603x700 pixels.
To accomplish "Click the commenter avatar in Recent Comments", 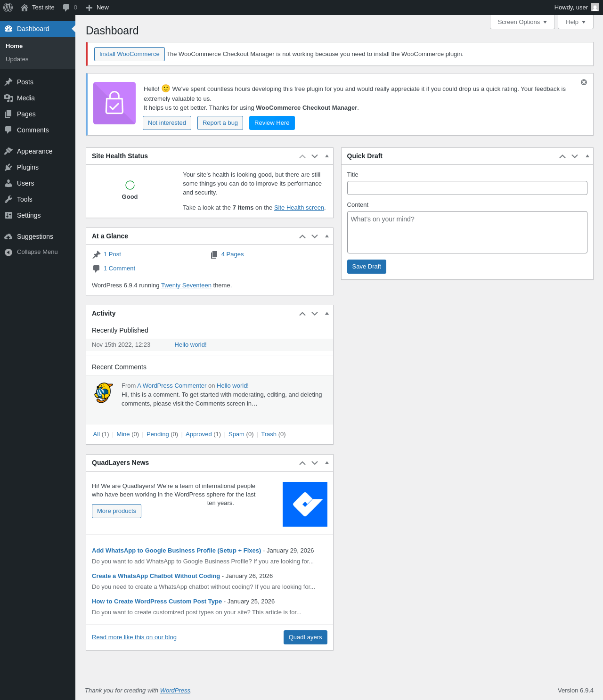I will tap(104, 392).
